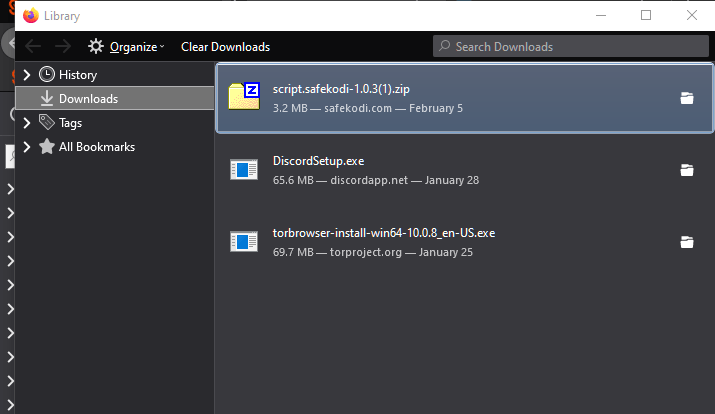The width and height of the screenshot is (715, 414).
Task: Click the zip file icon for script.safekodi
Action: click(244, 96)
